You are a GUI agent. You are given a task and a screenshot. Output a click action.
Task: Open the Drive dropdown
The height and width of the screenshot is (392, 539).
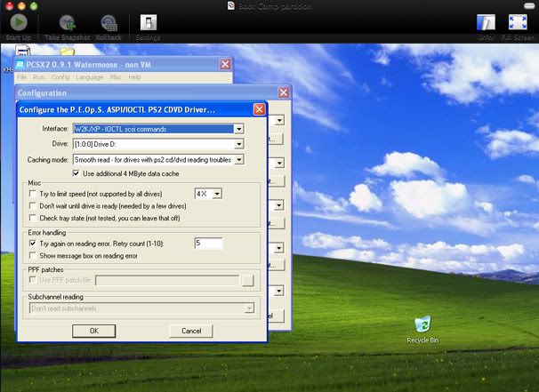click(x=238, y=144)
